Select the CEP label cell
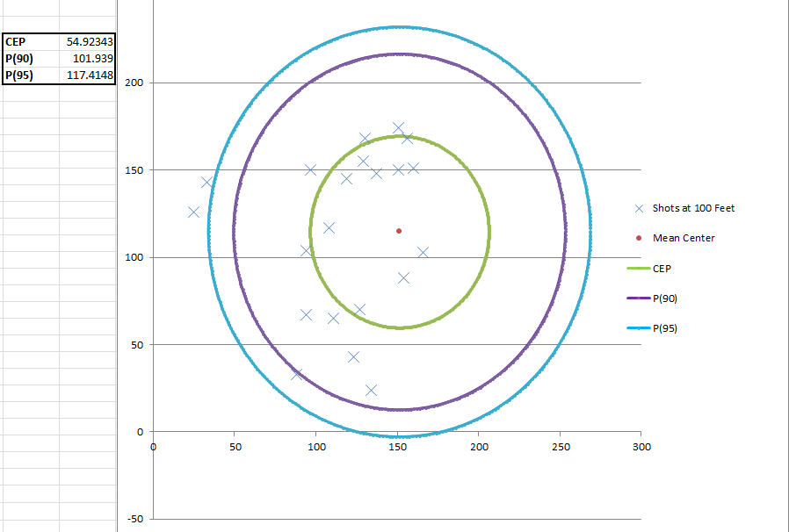Viewport: 789px width, 532px height. [x=32, y=42]
